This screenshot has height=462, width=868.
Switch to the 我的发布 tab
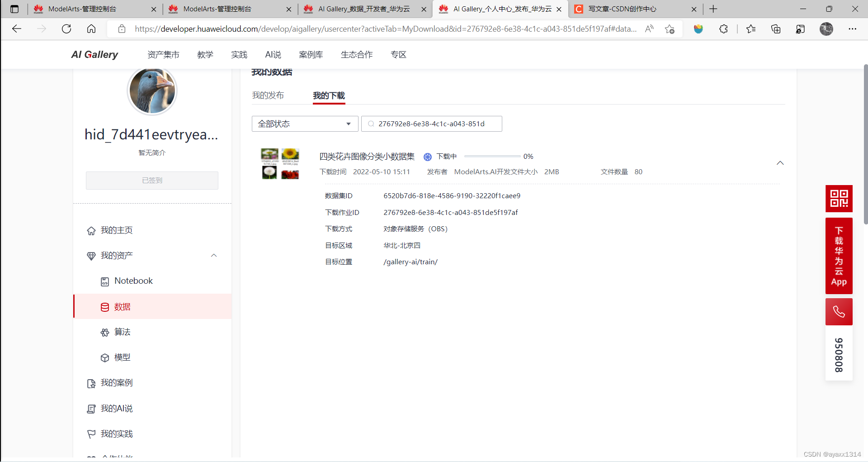[x=268, y=95]
